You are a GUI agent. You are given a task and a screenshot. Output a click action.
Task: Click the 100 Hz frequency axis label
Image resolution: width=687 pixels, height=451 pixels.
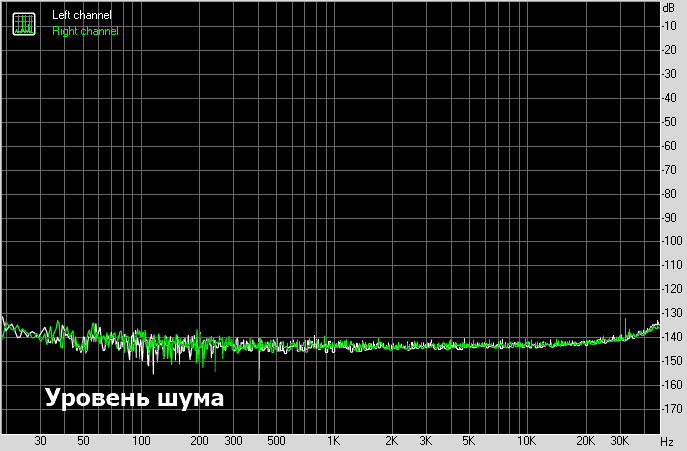(x=141, y=441)
